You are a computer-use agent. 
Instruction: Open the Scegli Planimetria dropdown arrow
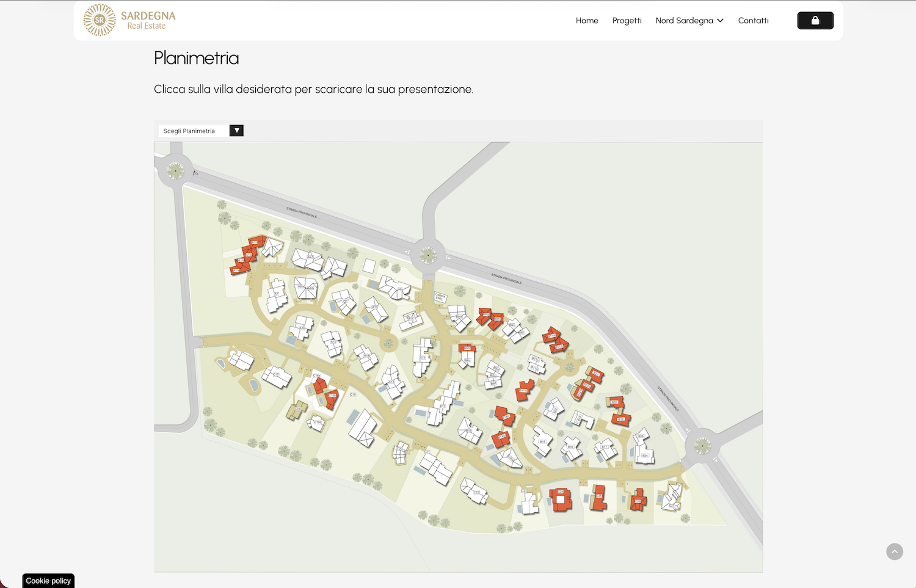[x=236, y=131]
